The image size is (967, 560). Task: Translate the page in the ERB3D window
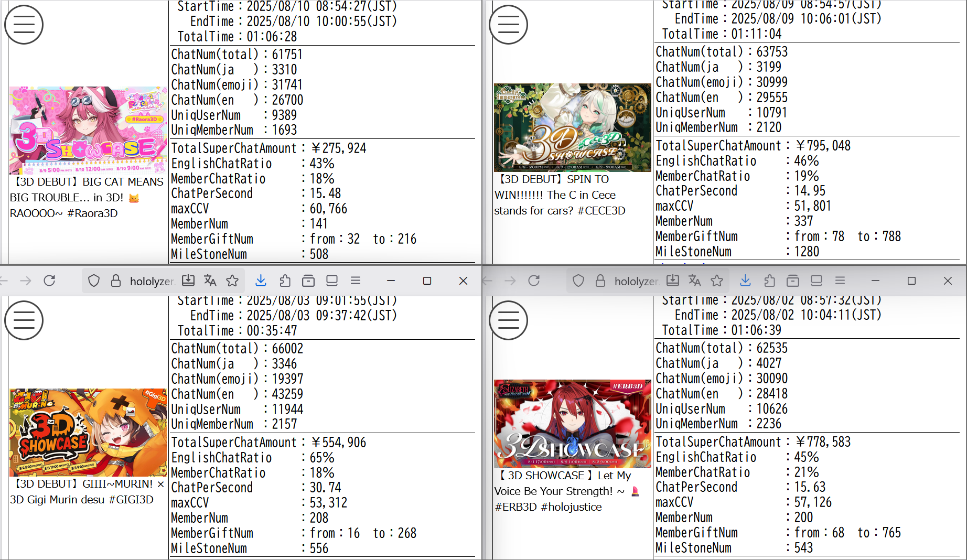(x=695, y=281)
